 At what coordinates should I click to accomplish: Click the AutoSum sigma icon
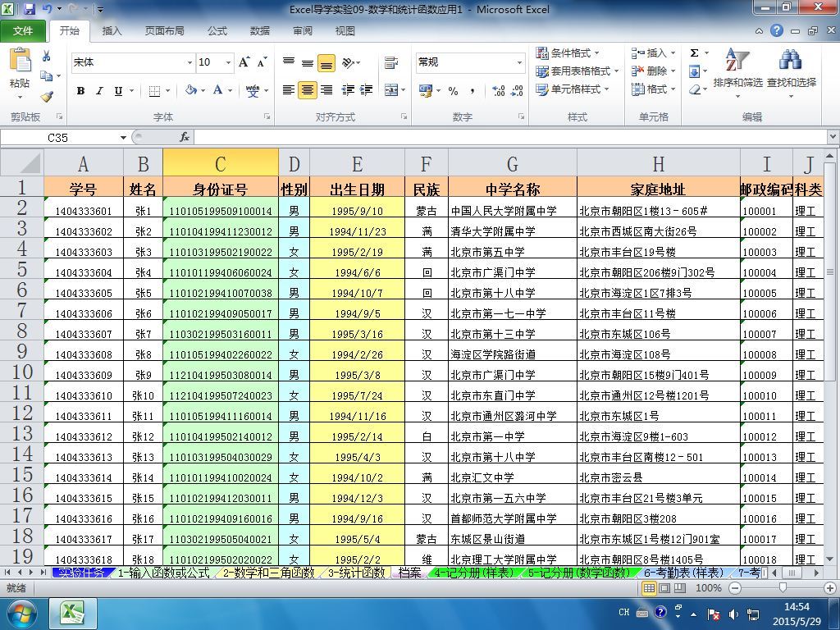point(694,52)
